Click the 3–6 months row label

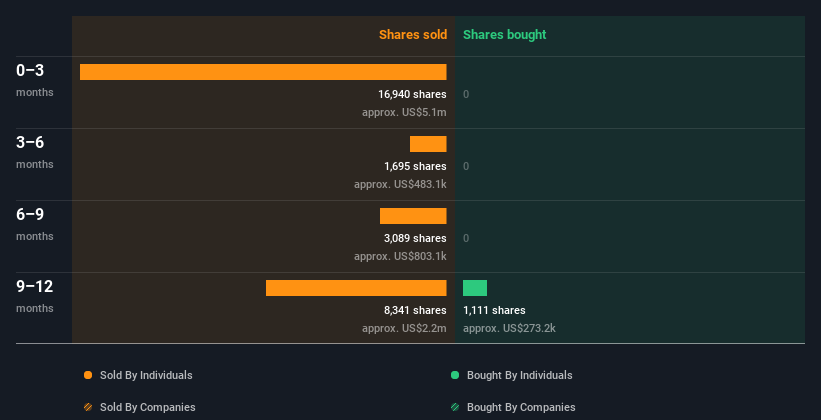pyautogui.click(x=35, y=152)
